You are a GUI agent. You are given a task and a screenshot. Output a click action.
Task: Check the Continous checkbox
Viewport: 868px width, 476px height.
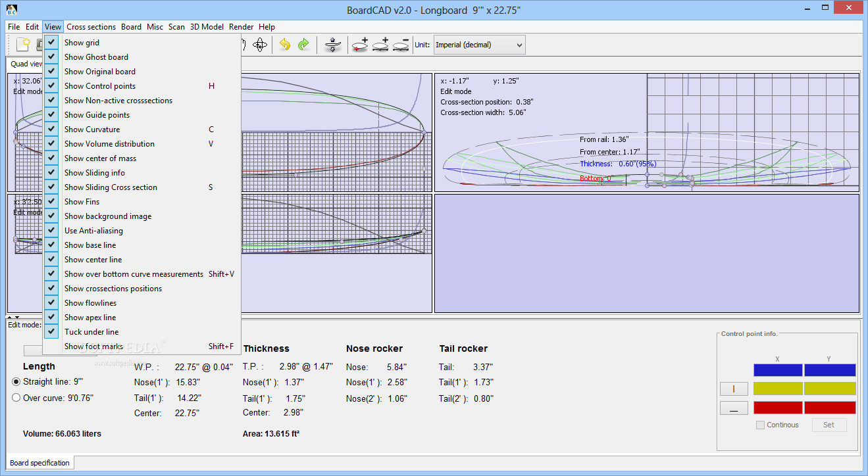pos(760,425)
